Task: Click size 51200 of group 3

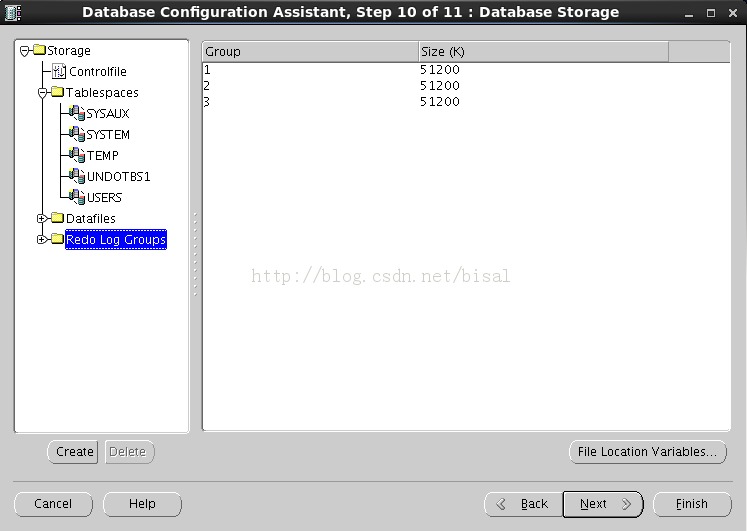Action: click(x=440, y=101)
